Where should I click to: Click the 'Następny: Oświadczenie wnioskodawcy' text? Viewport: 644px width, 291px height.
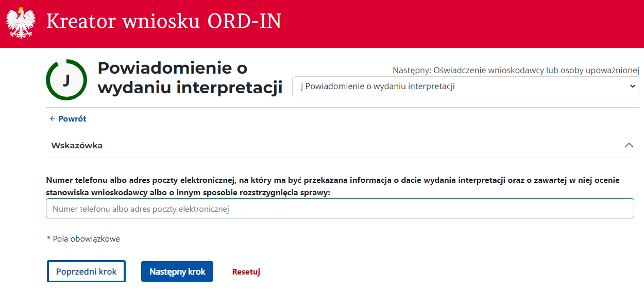click(x=515, y=70)
